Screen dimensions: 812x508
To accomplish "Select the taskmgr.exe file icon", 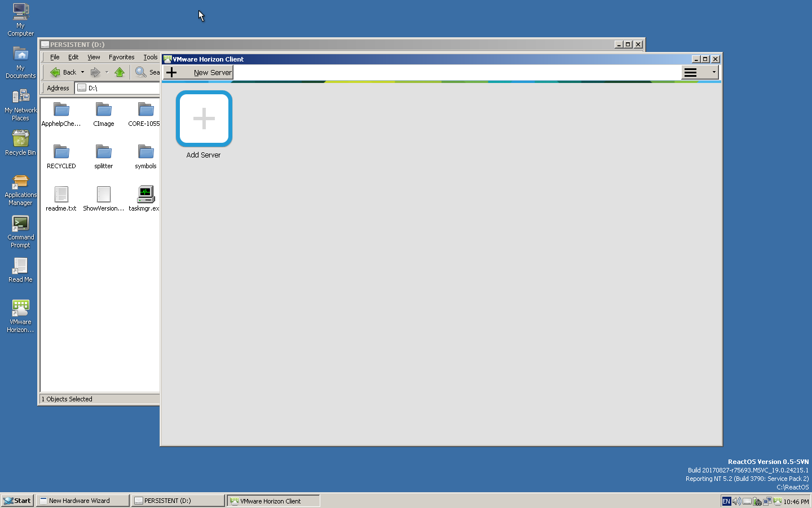I will click(145, 194).
